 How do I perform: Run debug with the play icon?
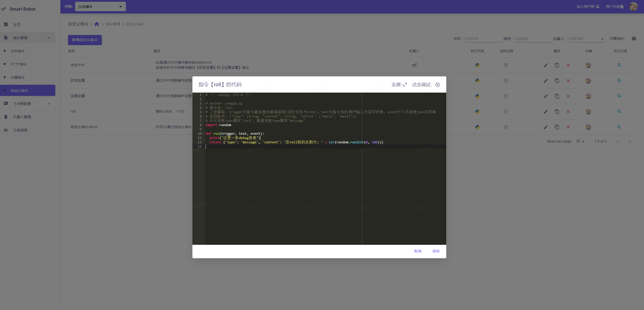point(438,85)
